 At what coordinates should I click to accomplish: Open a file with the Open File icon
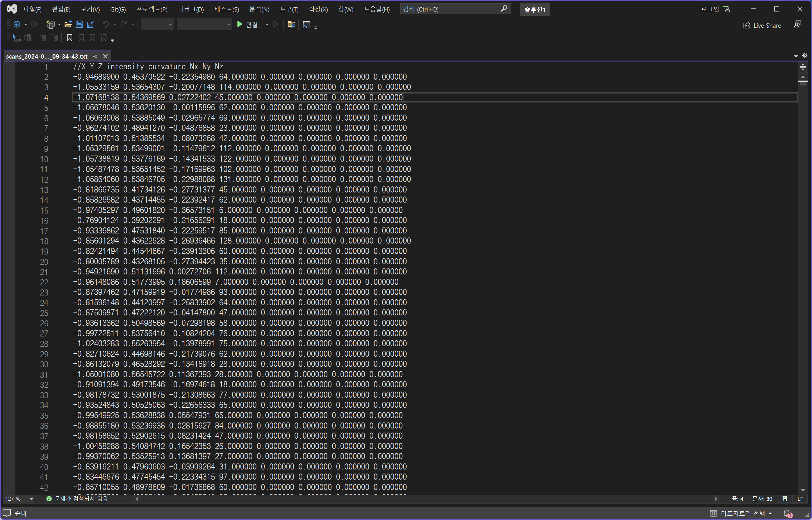point(68,24)
